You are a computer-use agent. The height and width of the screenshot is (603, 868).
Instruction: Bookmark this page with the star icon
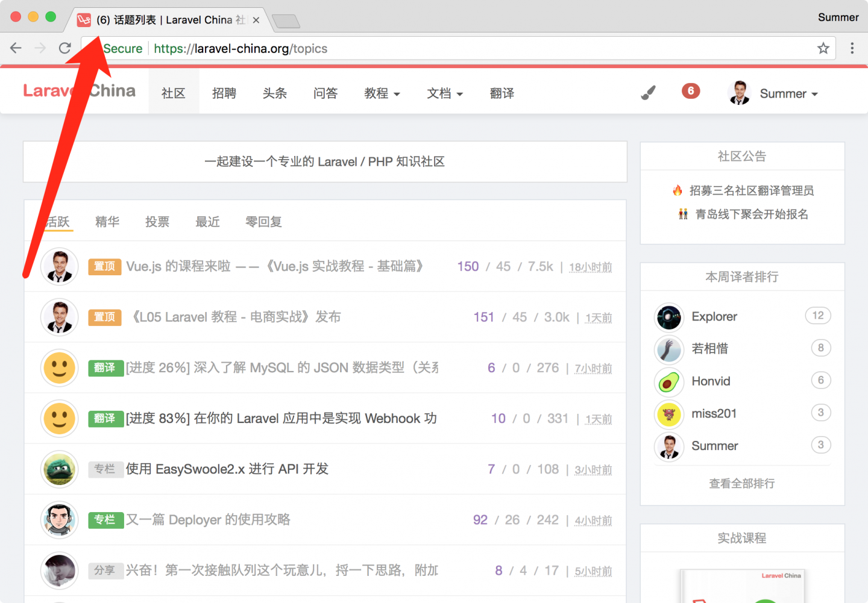[823, 48]
